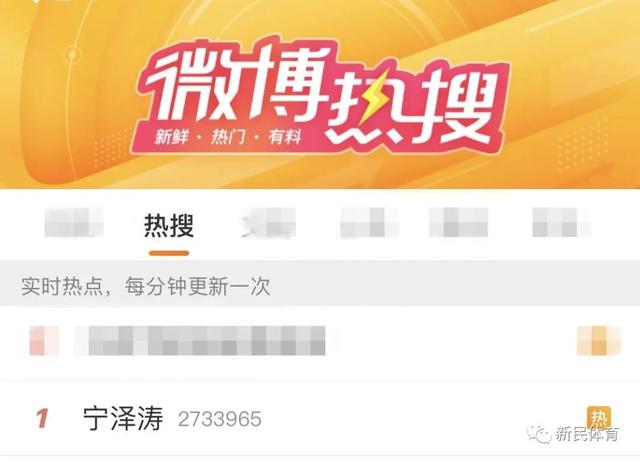Open the blurred tab right after 热搜
Screen dimensions: 640x462
[269, 222]
